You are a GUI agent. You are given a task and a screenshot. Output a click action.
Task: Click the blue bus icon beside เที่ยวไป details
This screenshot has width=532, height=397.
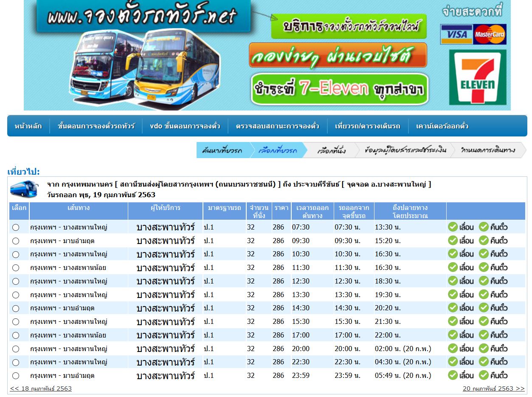(x=24, y=189)
